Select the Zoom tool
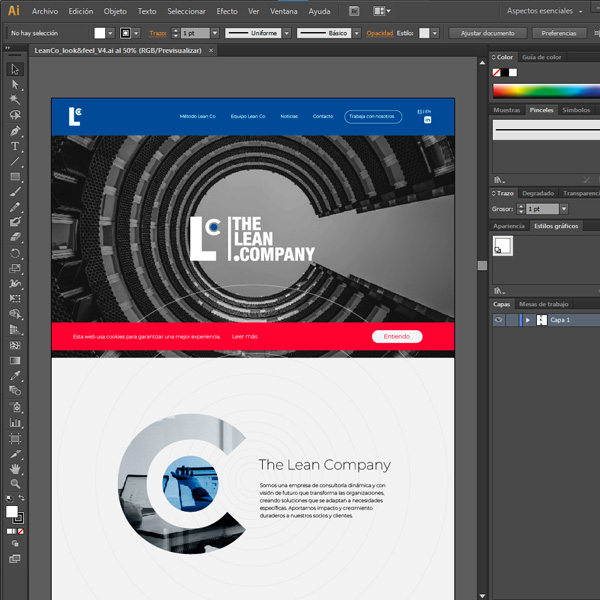600x600 pixels. (15, 484)
